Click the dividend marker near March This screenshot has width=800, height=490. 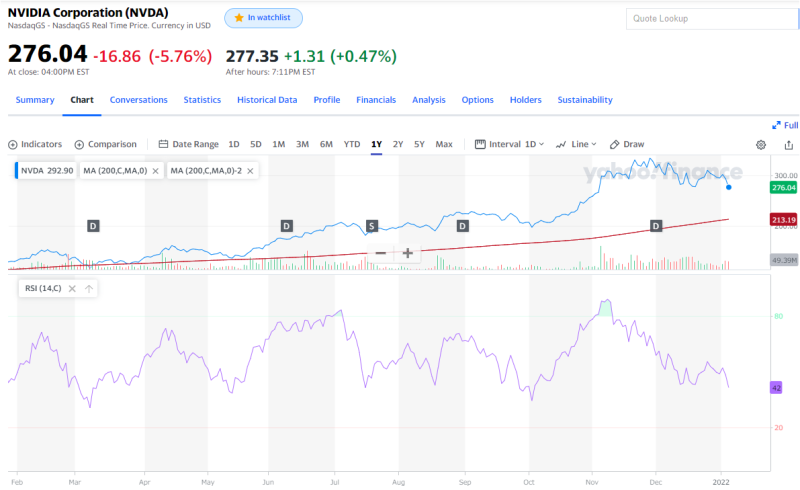point(93,226)
